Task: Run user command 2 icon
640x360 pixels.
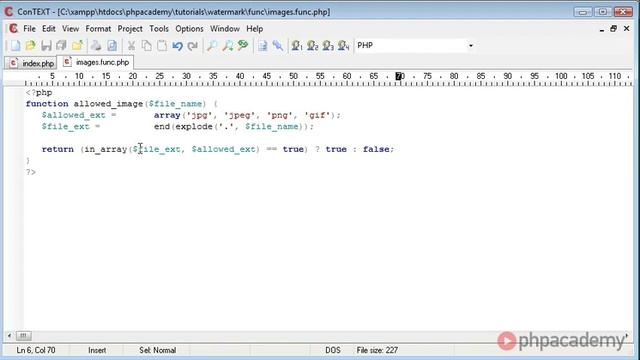Action: point(312,45)
